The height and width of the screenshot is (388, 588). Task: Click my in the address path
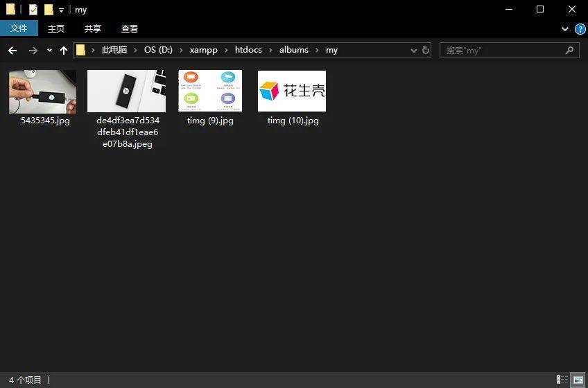click(331, 50)
